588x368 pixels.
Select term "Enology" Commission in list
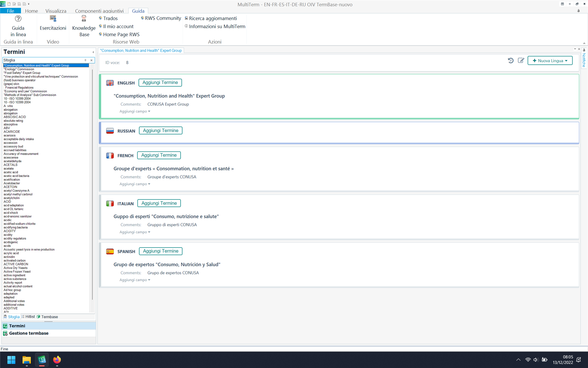point(19,69)
